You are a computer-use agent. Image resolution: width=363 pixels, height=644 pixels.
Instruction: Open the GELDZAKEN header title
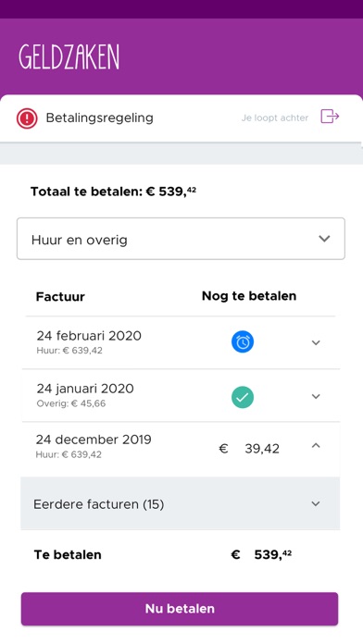coord(69,56)
